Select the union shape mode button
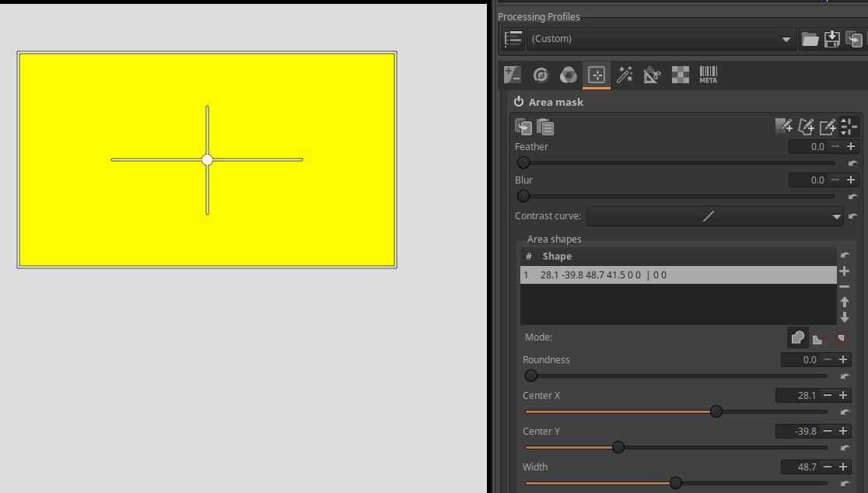Screen dimensions: 868x493 pos(797,337)
